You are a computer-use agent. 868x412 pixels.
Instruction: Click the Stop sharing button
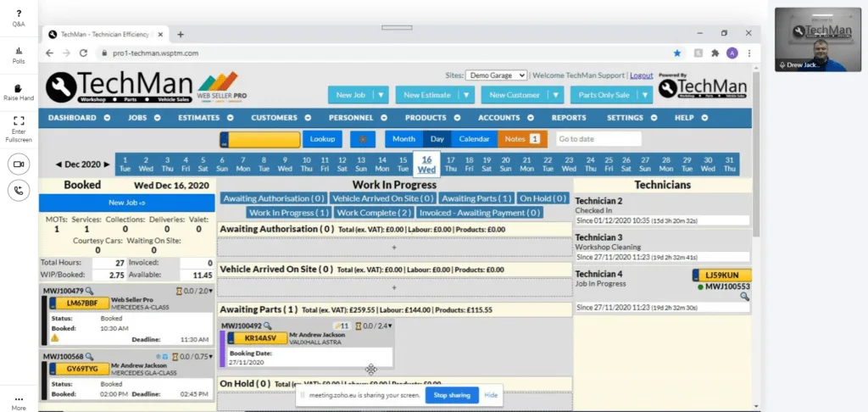coord(451,395)
